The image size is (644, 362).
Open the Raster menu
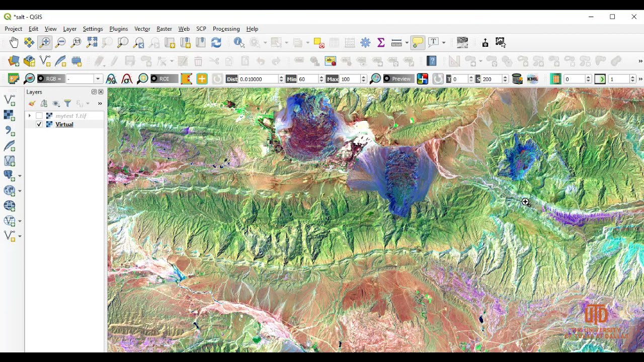164,29
